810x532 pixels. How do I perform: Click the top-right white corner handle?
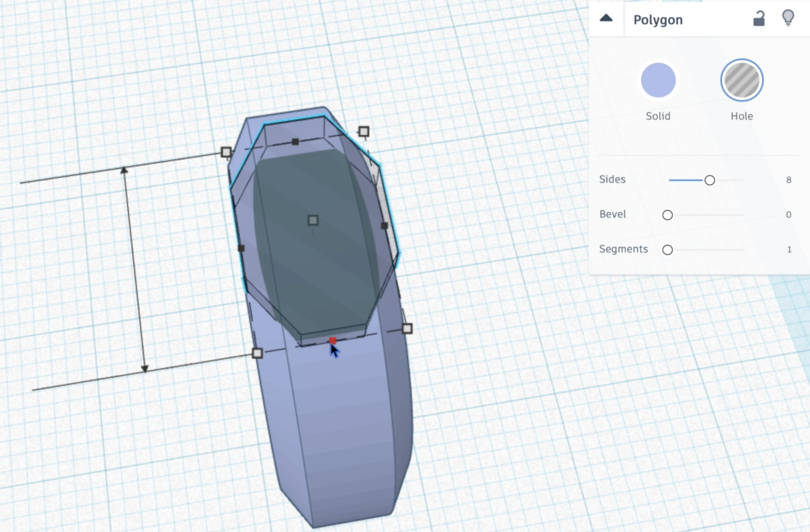(x=364, y=131)
